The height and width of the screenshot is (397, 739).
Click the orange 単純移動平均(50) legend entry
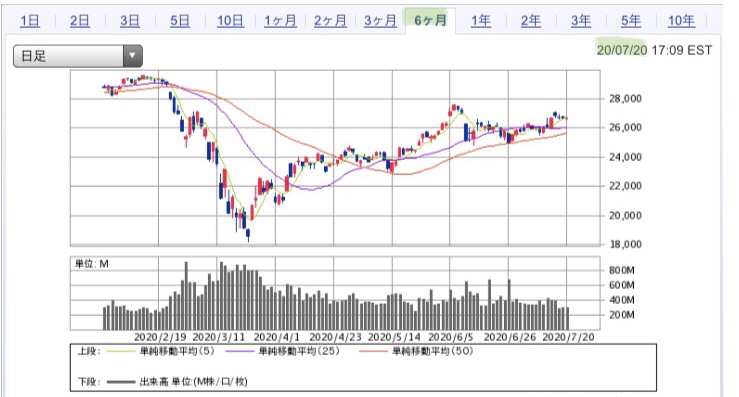[416, 351]
